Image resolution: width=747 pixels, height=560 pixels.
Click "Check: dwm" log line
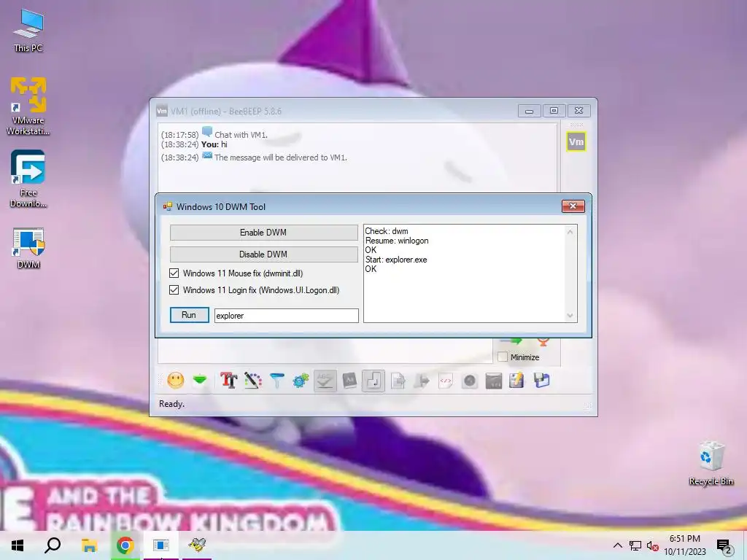pos(387,231)
